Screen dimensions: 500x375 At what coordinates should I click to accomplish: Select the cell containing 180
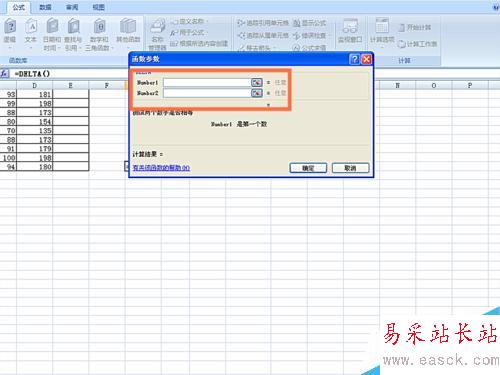(35, 167)
